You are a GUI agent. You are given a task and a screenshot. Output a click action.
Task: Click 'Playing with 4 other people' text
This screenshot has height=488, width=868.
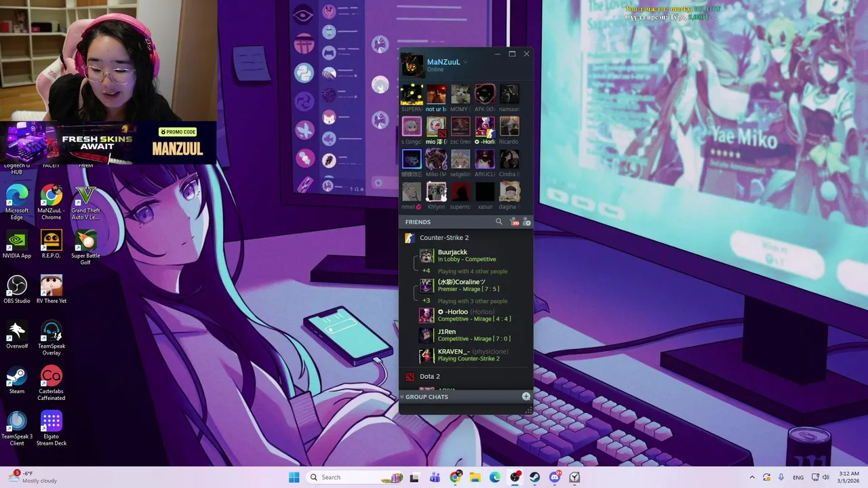pyautogui.click(x=473, y=271)
